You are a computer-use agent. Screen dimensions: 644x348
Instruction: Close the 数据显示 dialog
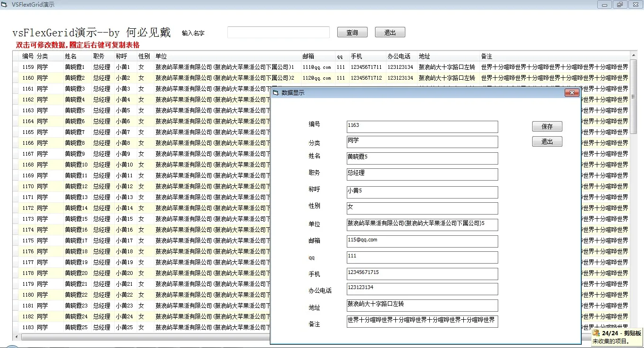point(572,93)
